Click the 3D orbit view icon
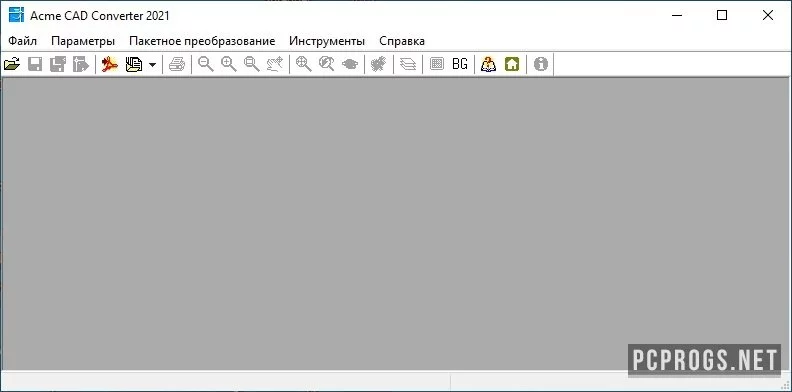 tap(350, 64)
